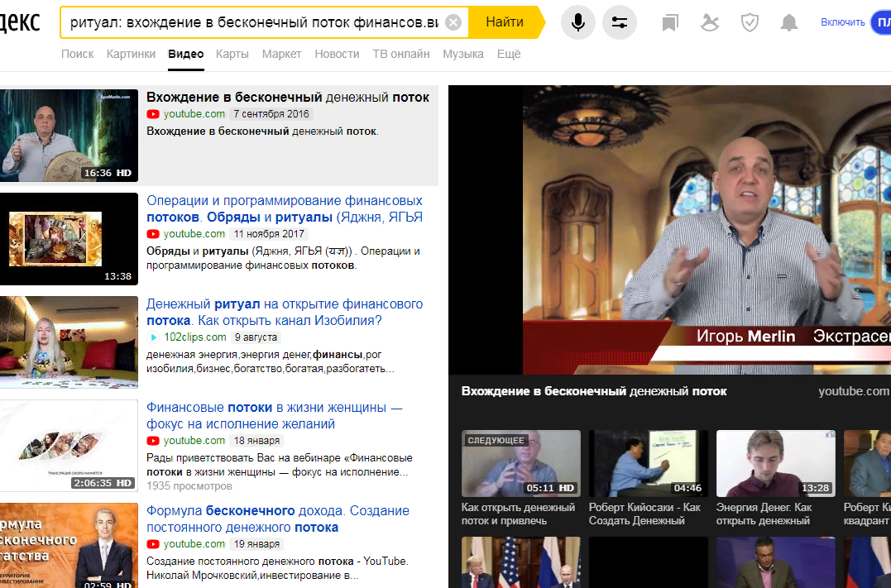Open the Карты tab

coord(232,54)
